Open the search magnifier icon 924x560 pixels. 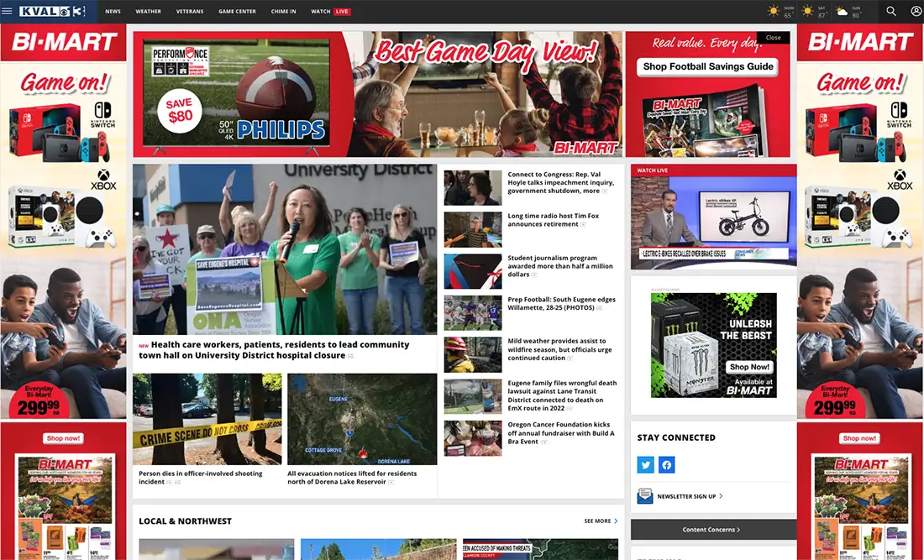(891, 11)
